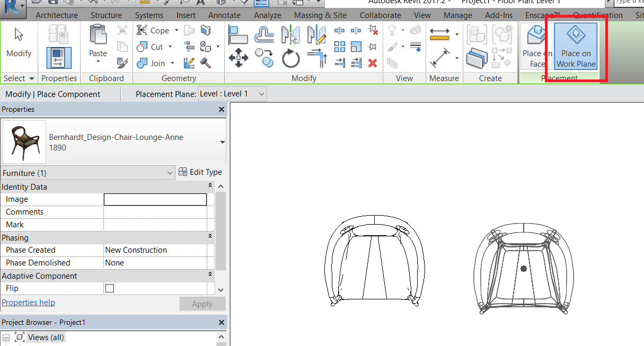Activate the Align tool
The width and height of the screenshot is (644, 346).
tap(239, 33)
